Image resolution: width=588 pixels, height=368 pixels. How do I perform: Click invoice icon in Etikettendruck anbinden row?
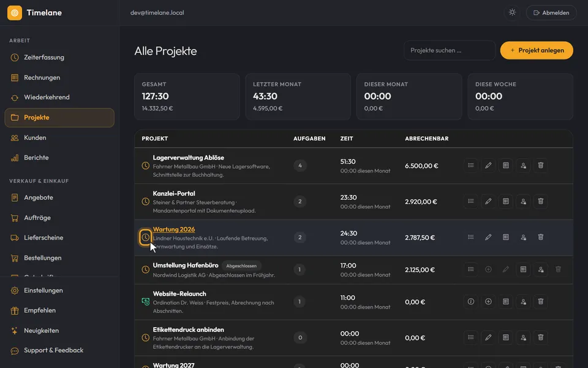tap(506, 337)
